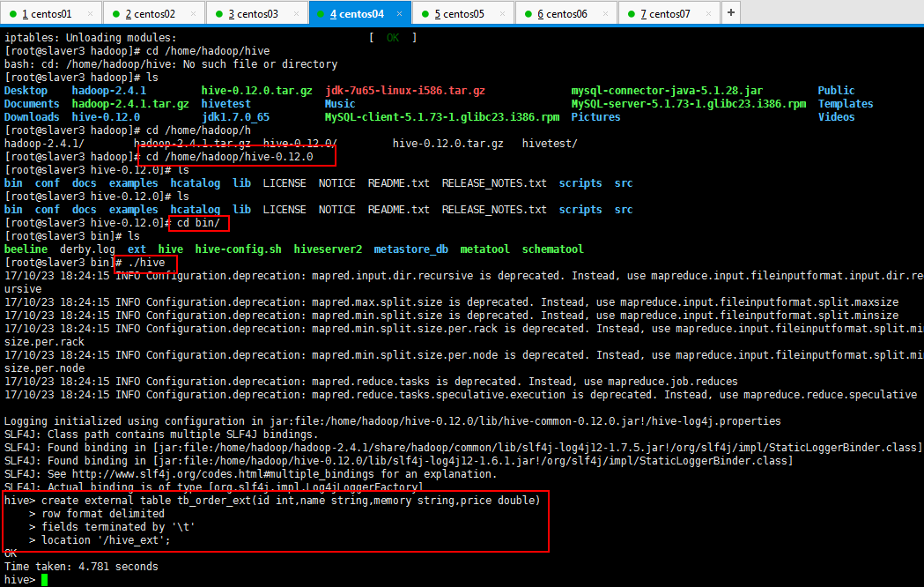
Task: Click the 'Videos' directory name
Action: [x=836, y=117]
